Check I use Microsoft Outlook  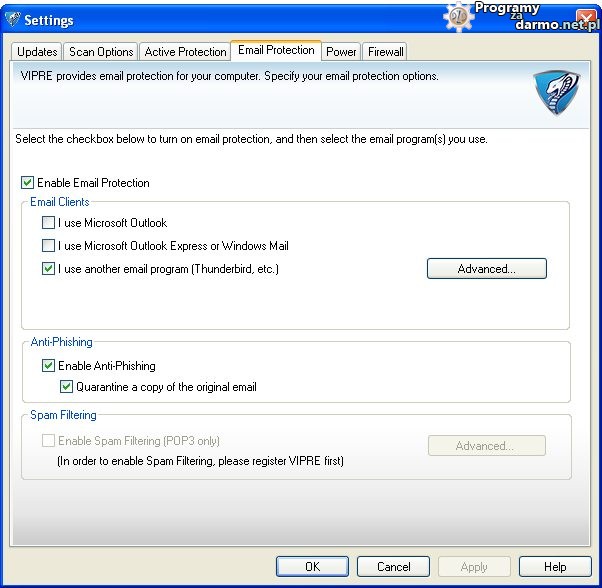(x=49, y=223)
